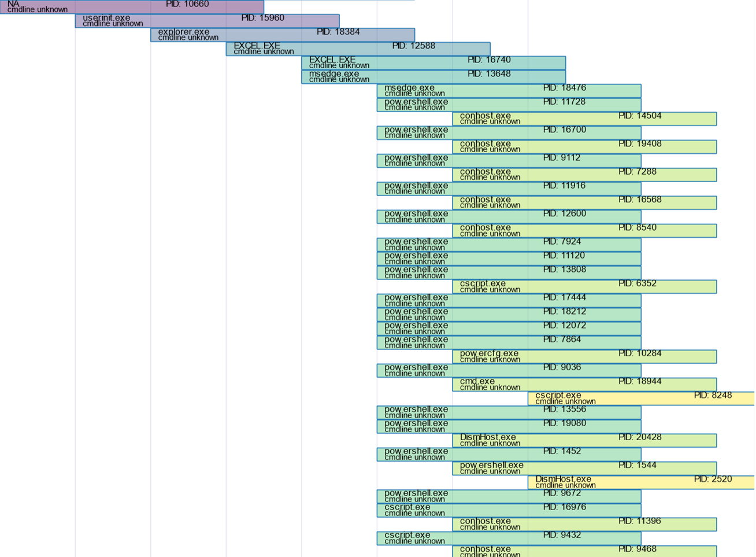This screenshot has height=557, width=756.
Task: Select msedge.exe process PID 18476
Action: coord(509,91)
